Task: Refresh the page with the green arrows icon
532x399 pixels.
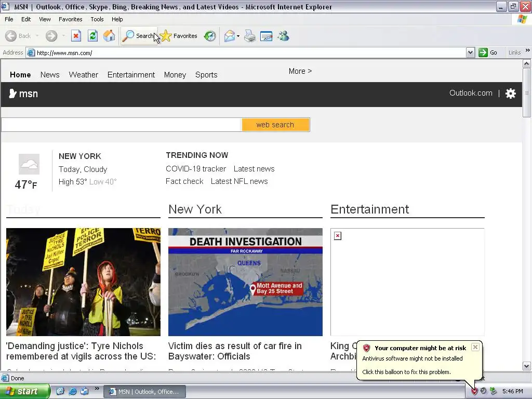Action: (x=92, y=36)
